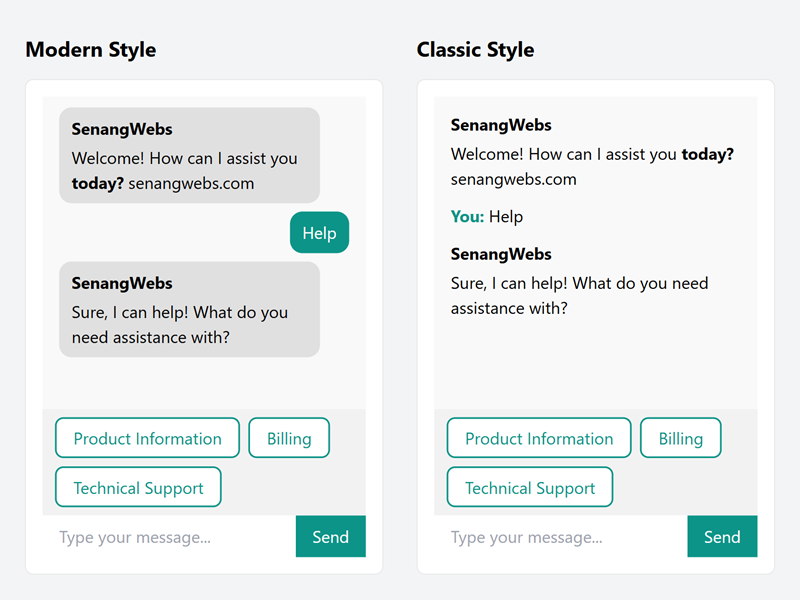The width and height of the screenshot is (800, 600).
Task: Click the Modern Style heading
Action: click(x=91, y=50)
